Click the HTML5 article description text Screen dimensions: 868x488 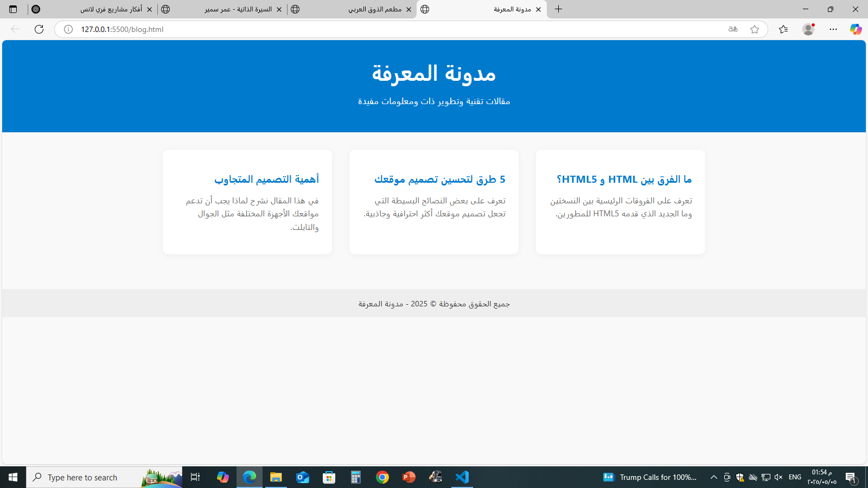[622, 207]
